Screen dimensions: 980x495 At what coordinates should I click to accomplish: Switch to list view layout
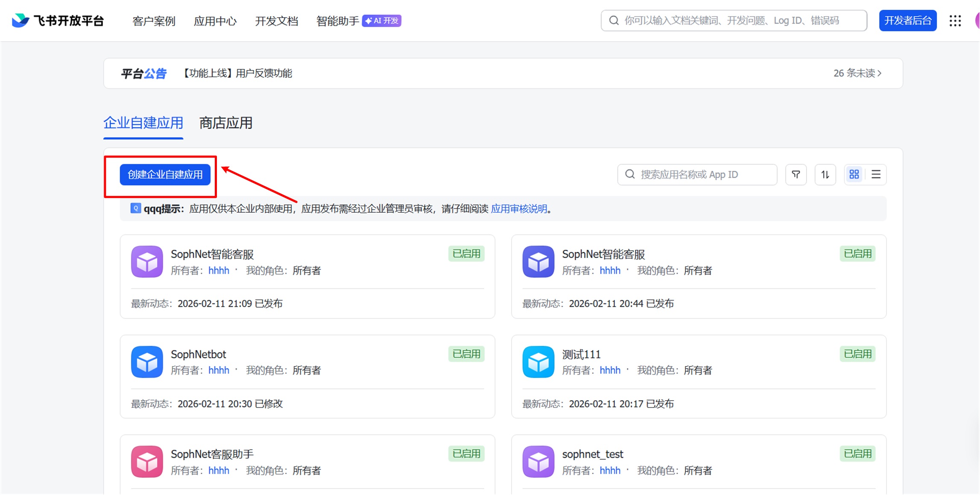click(x=876, y=174)
